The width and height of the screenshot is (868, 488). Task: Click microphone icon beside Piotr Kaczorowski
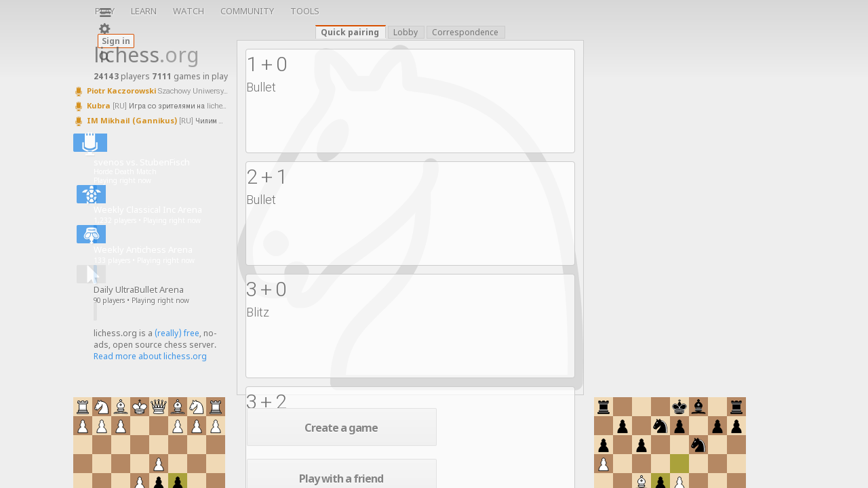coord(79,91)
